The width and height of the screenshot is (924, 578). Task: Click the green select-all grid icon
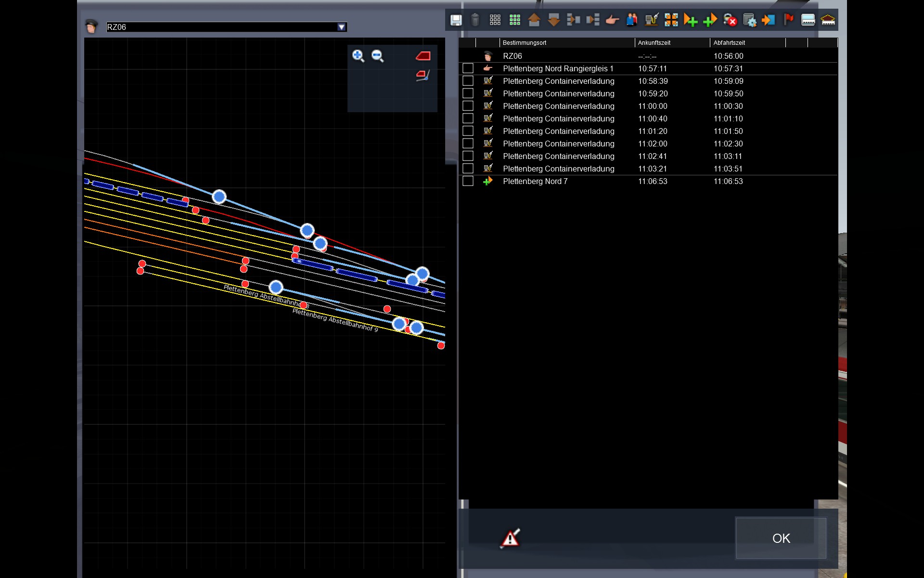[514, 20]
